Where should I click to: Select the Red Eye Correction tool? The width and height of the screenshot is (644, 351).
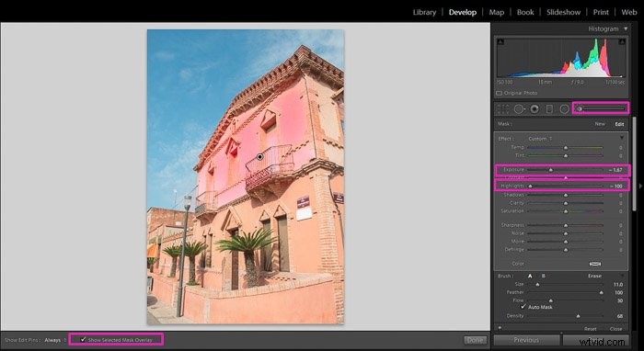(535, 109)
